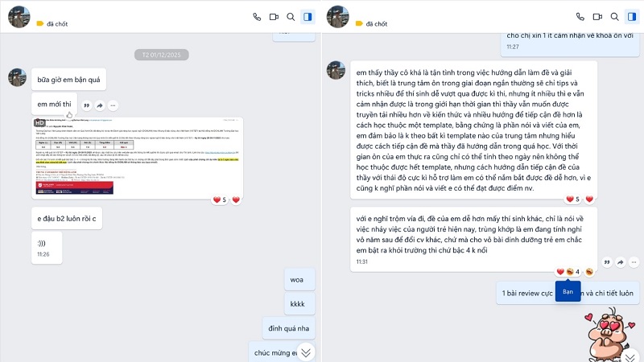Open message search in right chat header
The image size is (644, 362).
pyautogui.click(x=614, y=17)
